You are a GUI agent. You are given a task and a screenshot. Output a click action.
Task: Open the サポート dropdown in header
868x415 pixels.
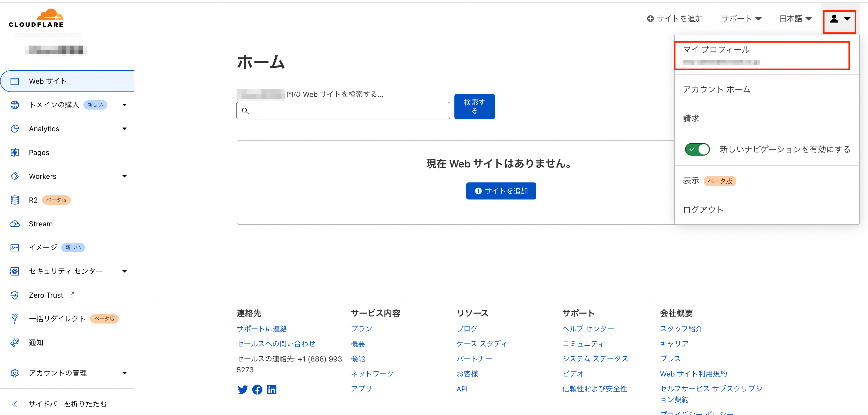coord(741,19)
